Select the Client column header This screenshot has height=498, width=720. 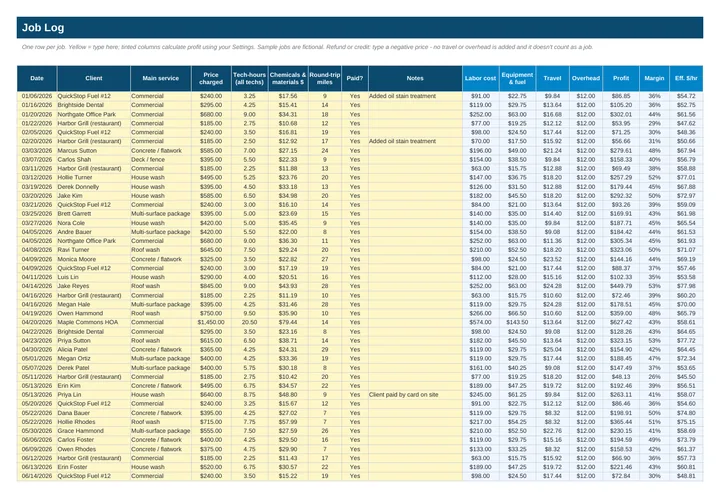click(x=94, y=78)
